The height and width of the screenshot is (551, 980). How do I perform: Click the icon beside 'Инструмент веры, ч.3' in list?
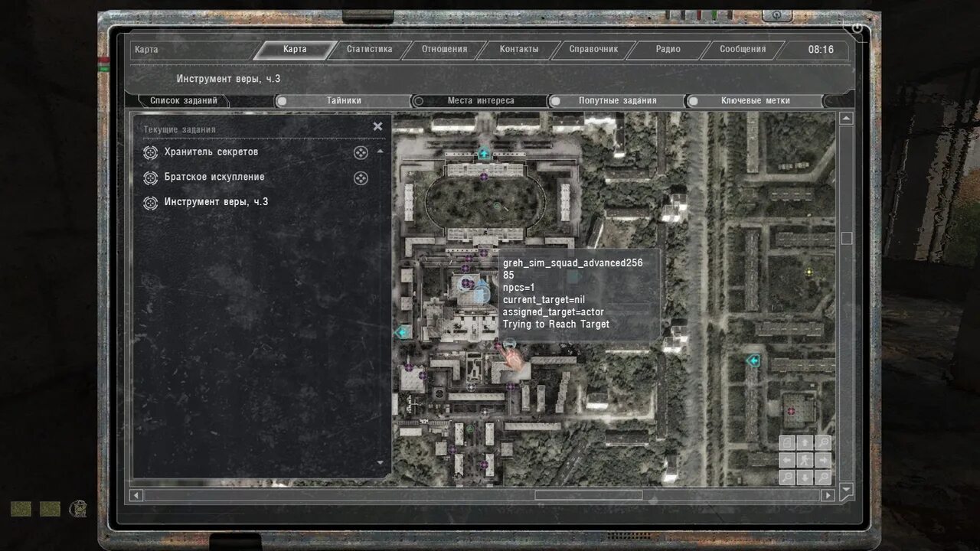pyautogui.click(x=150, y=204)
